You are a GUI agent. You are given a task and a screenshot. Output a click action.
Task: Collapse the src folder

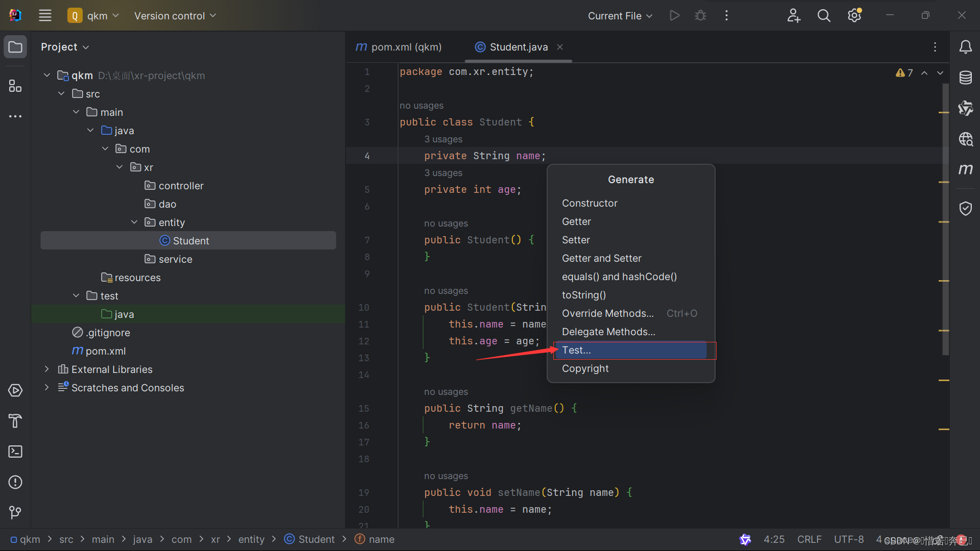coord(61,94)
